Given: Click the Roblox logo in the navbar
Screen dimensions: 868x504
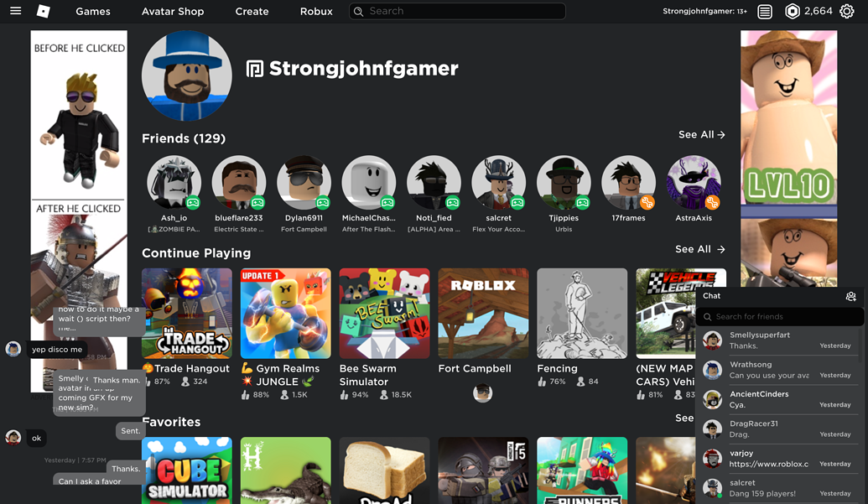Looking at the screenshot, I should tap(44, 11).
